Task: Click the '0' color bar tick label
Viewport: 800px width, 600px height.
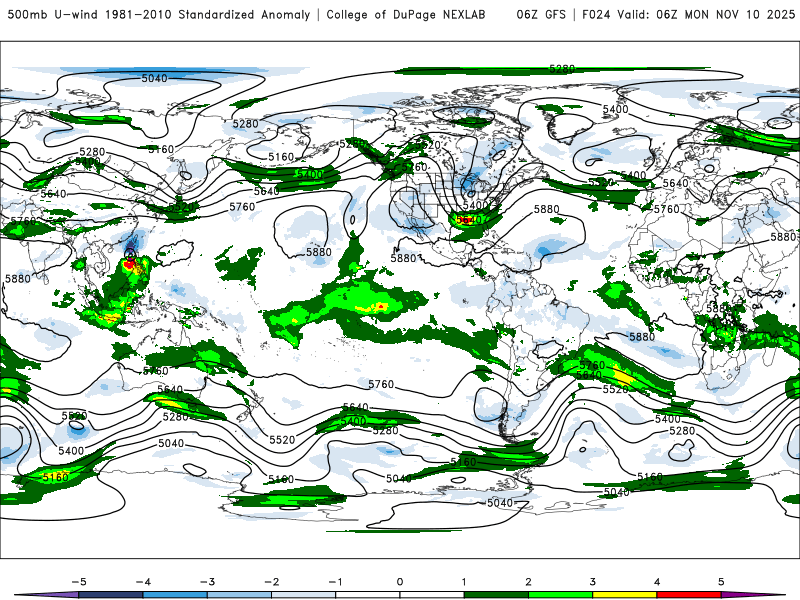Action: (x=400, y=582)
